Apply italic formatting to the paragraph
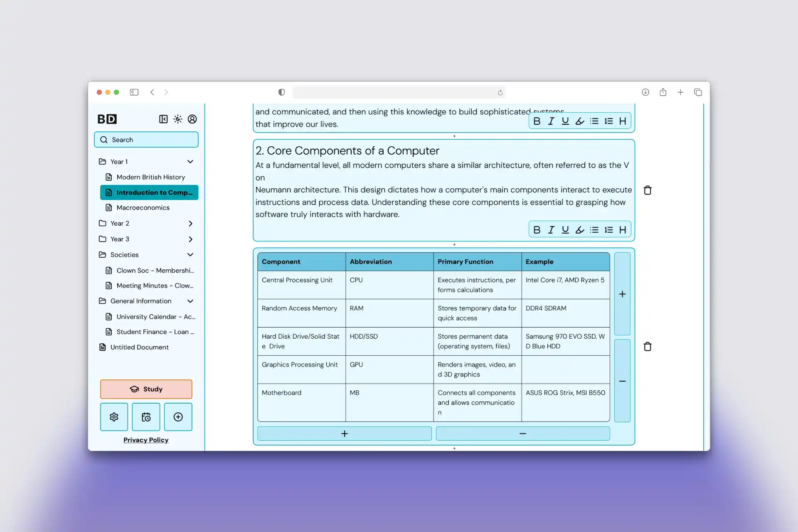This screenshot has width=798, height=532. 551,229
